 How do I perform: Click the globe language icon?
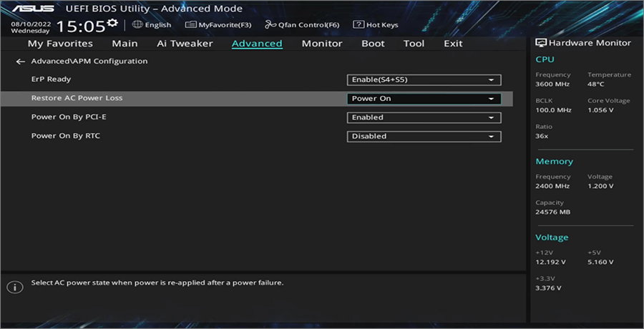tap(137, 24)
